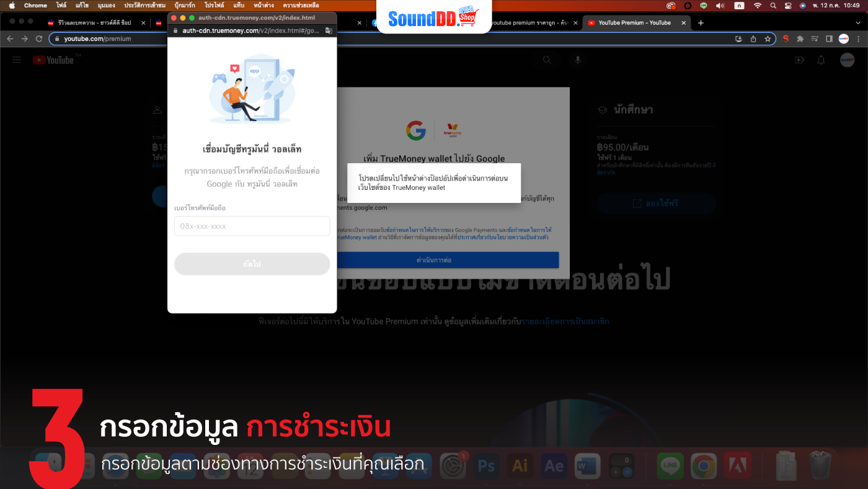Click the Chrome forward arrow
This screenshot has width=868, height=489.
tap(24, 38)
